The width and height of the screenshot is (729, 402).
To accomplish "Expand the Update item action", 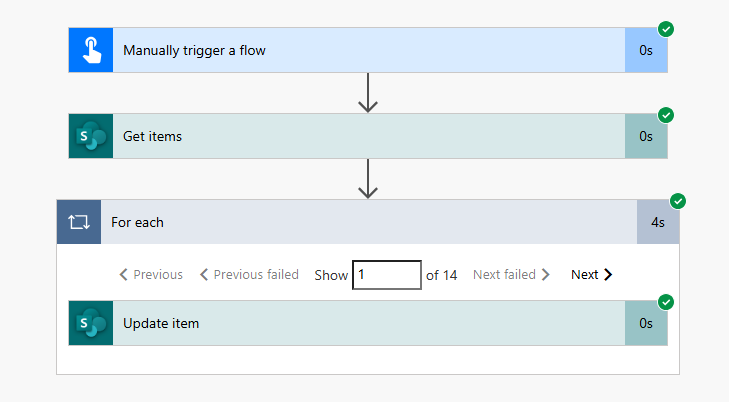I will click(x=368, y=323).
